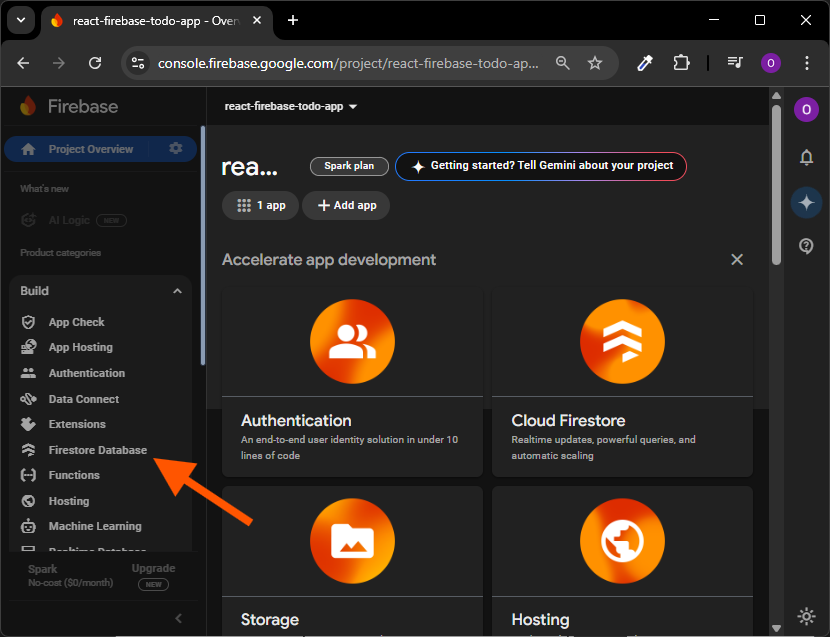Image resolution: width=830 pixels, height=637 pixels.
Task: Open the Firebase logo home link
Action: 69,106
